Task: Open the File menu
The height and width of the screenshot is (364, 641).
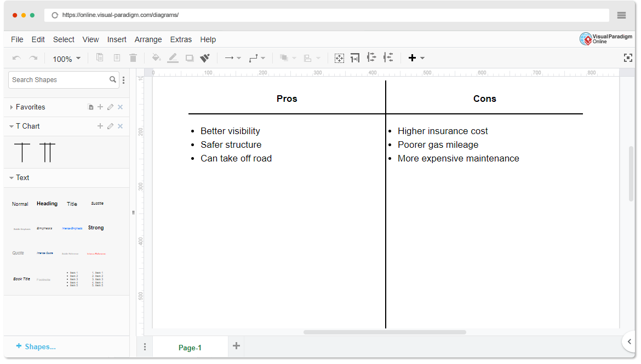Action: (x=17, y=39)
